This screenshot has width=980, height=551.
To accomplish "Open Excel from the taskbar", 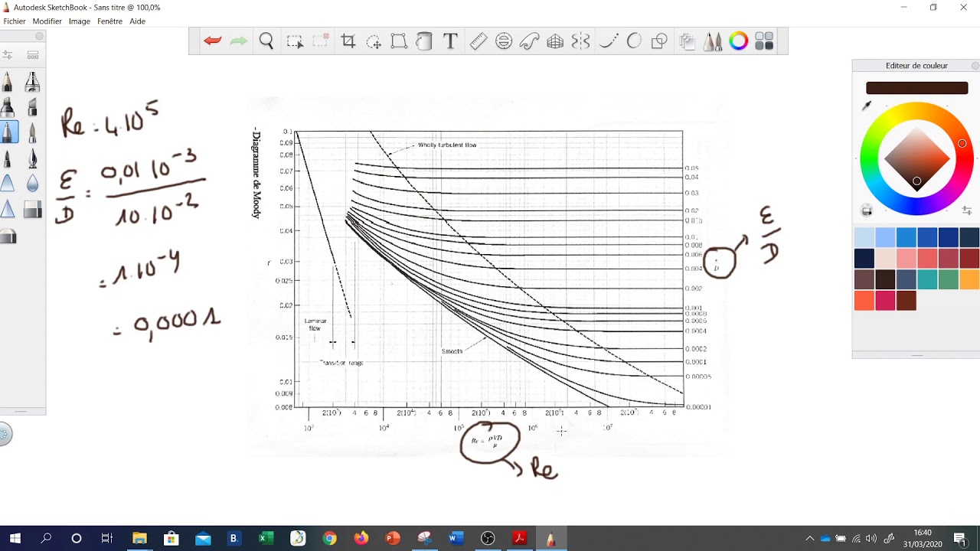I will tap(266, 539).
